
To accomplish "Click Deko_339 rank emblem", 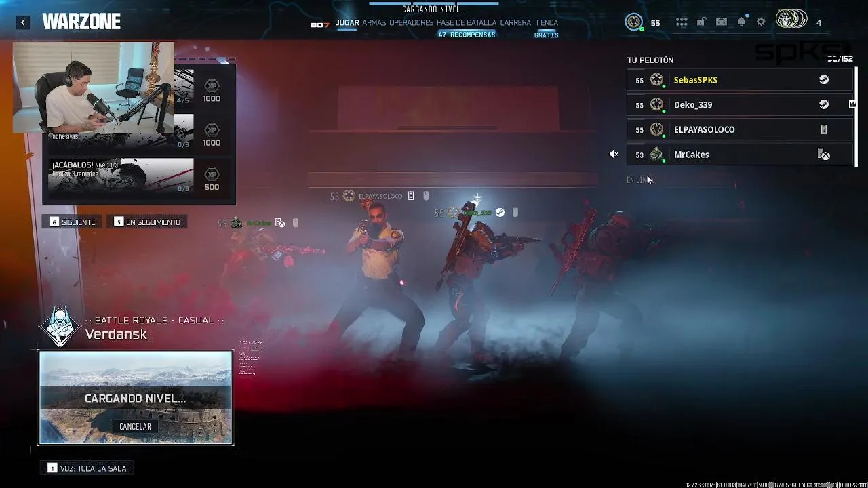I will point(656,105).
